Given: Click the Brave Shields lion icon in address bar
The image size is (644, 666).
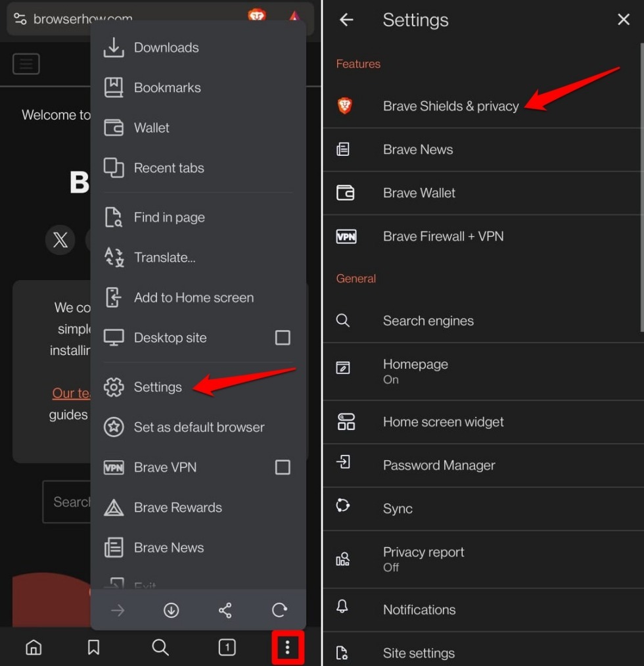Looking at the screenshot, I should [257, 16].
